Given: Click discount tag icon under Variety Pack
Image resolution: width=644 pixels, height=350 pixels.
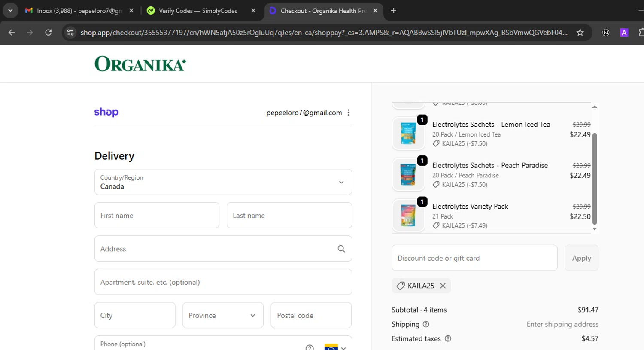Looking at the screenshot, I should coord(436,225).
